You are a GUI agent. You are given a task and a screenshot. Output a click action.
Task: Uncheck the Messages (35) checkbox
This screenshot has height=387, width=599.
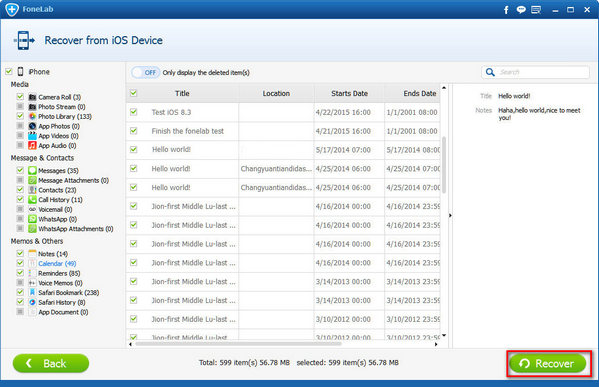click(x=20, y=170)
